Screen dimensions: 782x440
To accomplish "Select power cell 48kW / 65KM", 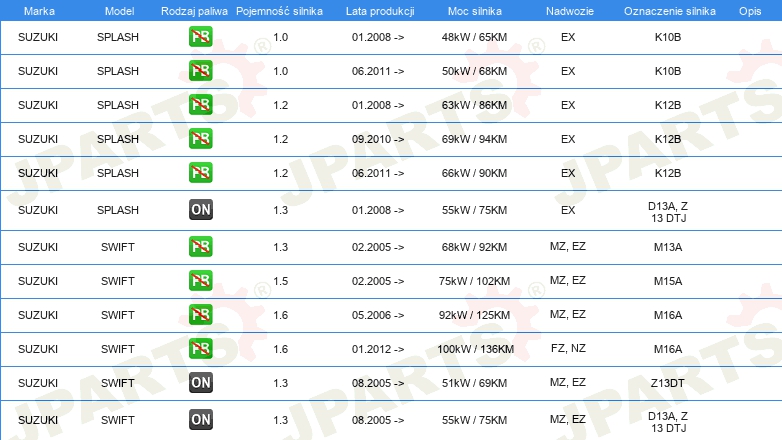I will [474, 37].
